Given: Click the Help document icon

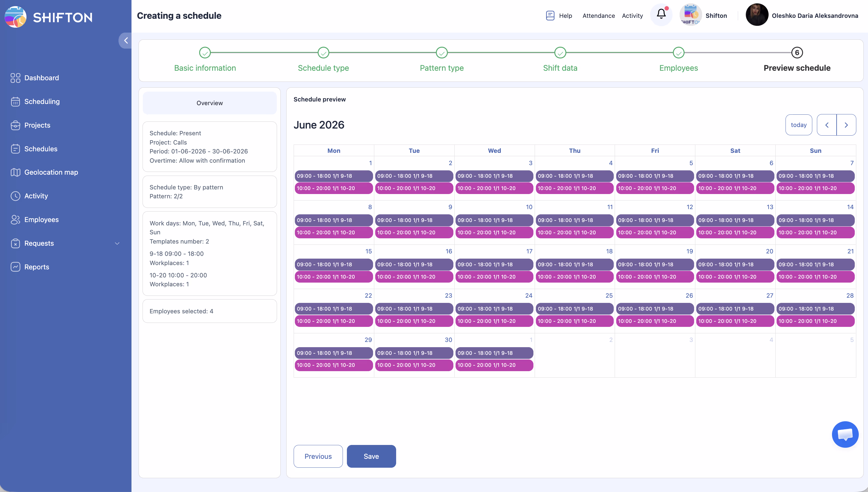Looking at the screenshot, I should point(550,16).
